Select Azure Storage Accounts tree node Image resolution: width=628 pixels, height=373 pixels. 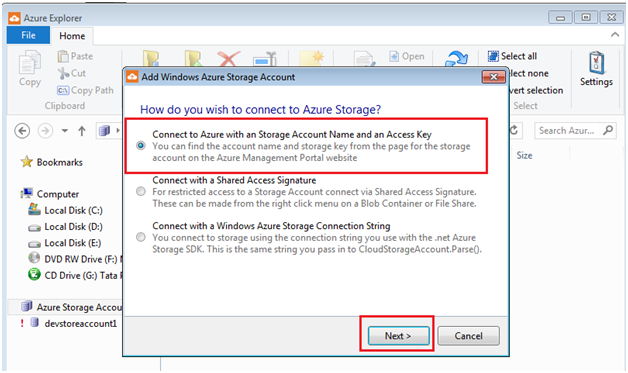coord(78,307)
